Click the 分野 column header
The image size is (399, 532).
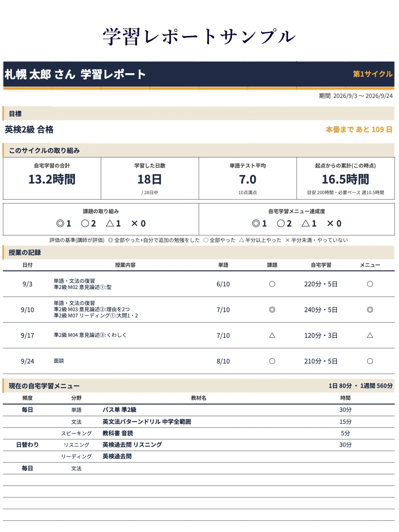(76, 398)
